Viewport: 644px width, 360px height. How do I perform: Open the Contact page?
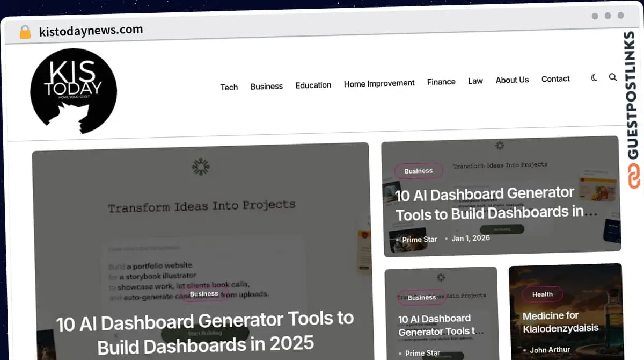click(555, 78)
